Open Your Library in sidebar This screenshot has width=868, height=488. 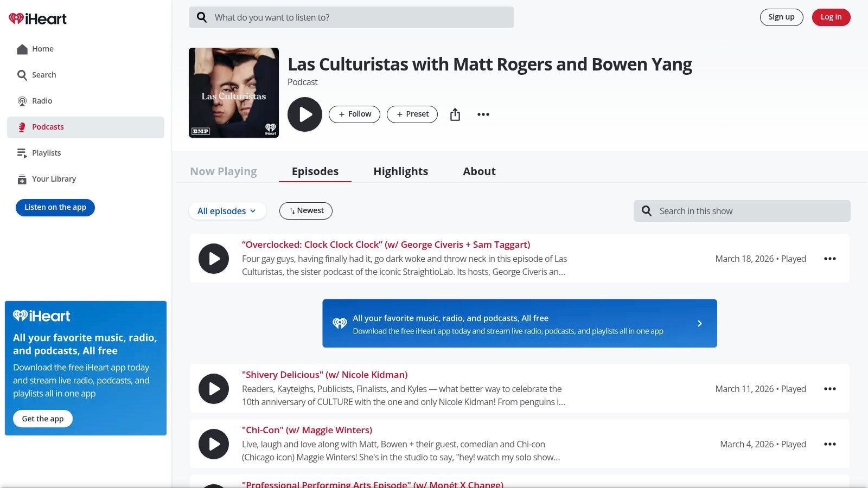pos(86,179)
